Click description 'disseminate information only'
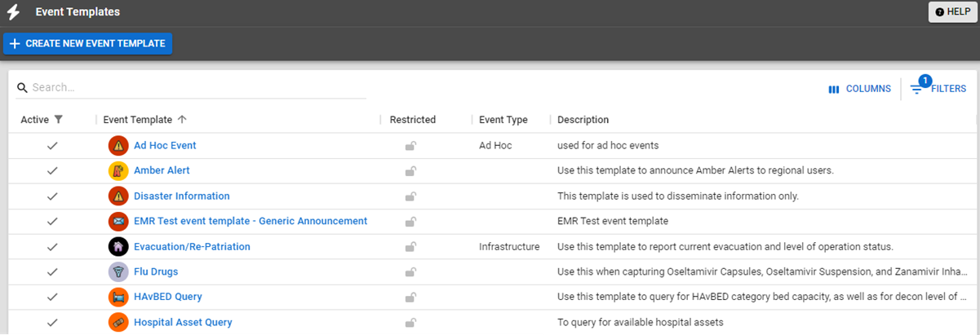 678,196
